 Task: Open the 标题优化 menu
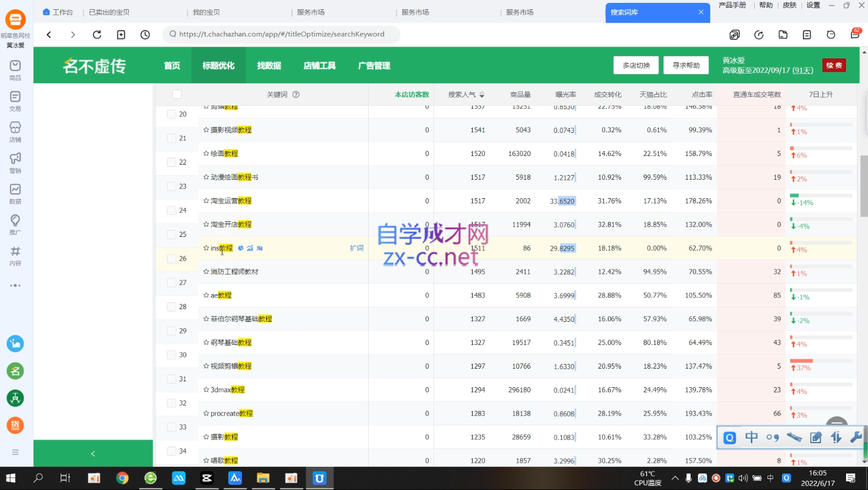click(x=218, y=65)
